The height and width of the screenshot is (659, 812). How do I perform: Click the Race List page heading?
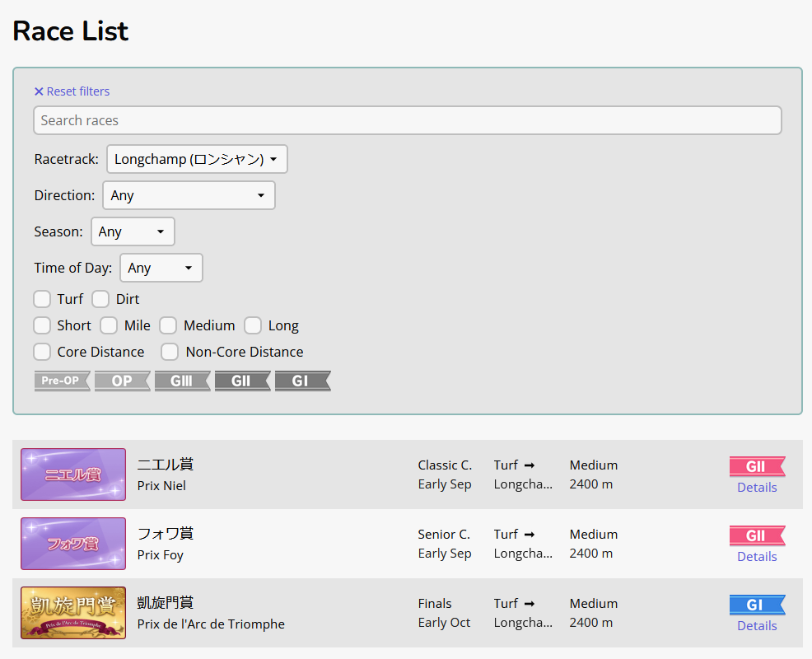tap(71, 31)
